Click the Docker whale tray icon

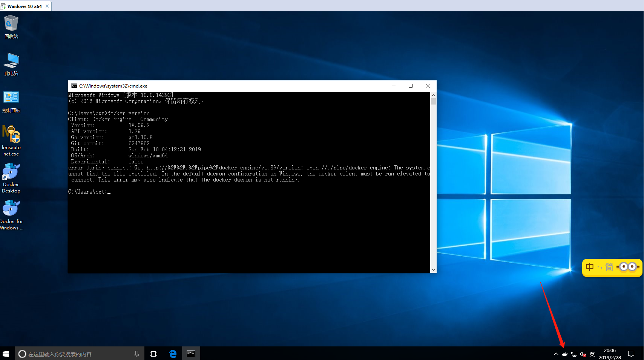[x=565, y=354]
